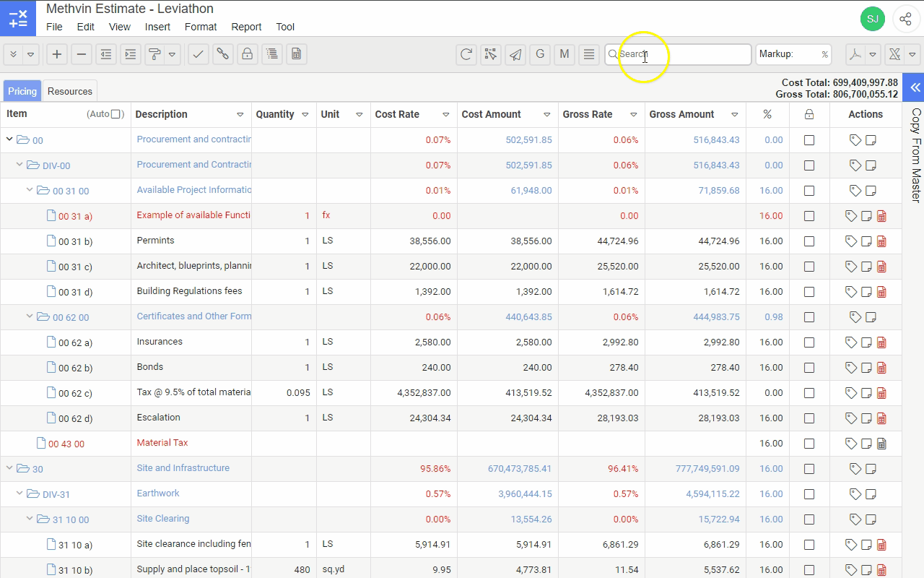Toggle the Auto checkbox in Item header
The height and width of the screenshot is (578, 924).
(x=117, y=114)
